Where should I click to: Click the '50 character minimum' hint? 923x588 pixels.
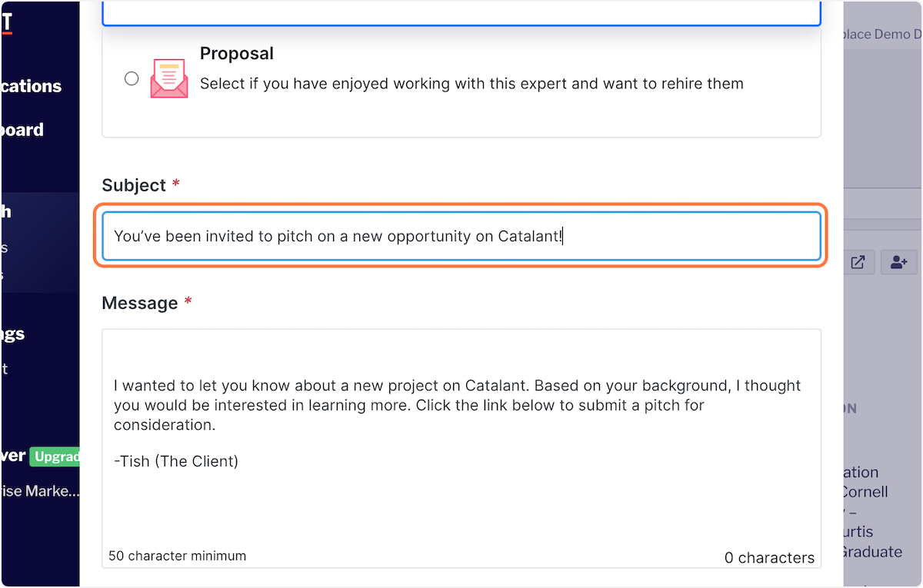[178, 556]
